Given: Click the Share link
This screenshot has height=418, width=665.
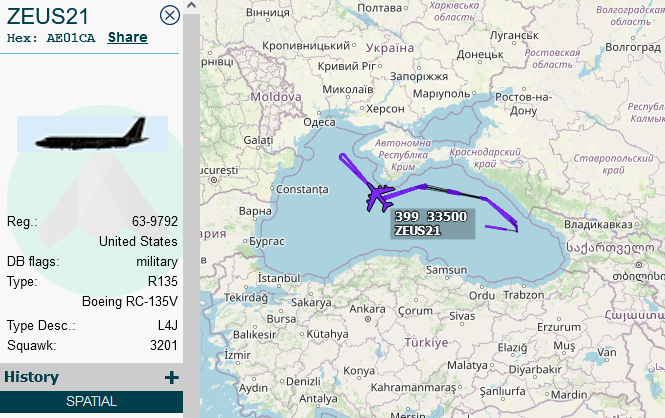Looking at the screenshot, I should point(127,37).
